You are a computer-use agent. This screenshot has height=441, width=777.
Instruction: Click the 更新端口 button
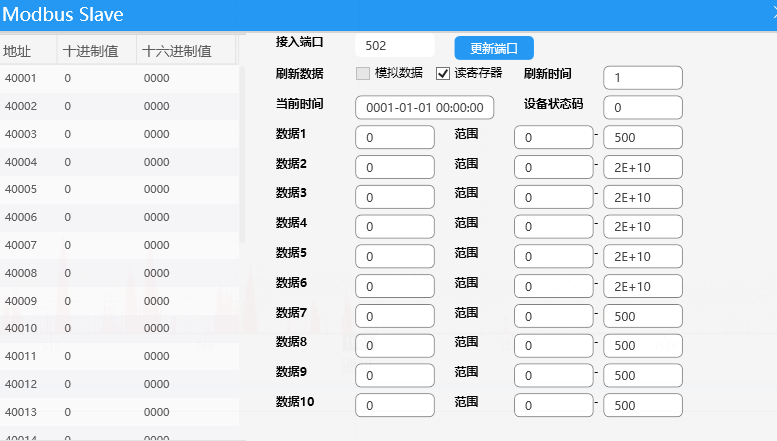point(494,48)
